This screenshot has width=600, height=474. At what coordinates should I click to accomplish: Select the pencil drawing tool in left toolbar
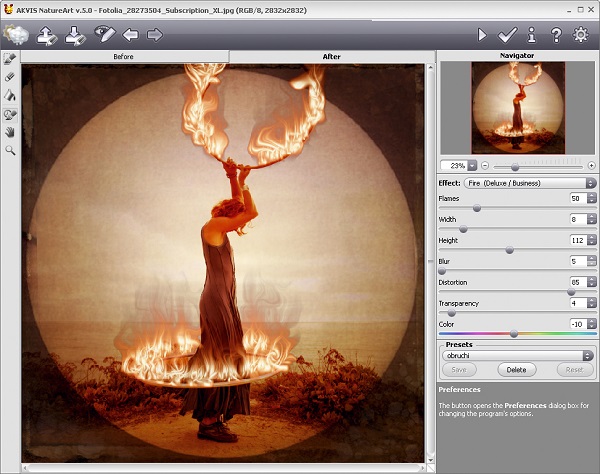[10, 59]
